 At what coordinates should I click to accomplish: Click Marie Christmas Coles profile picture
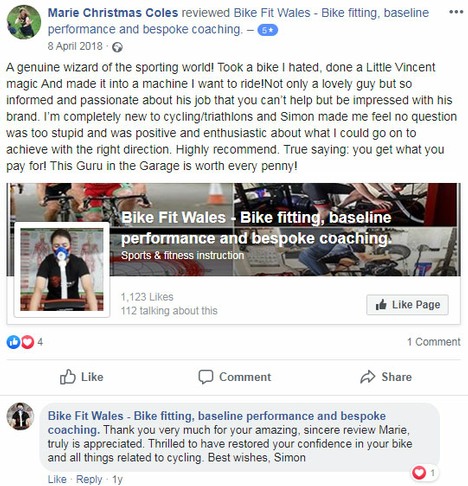[x=24, y=23]
